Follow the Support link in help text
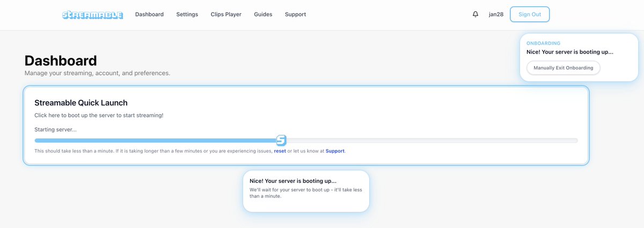 335,151
